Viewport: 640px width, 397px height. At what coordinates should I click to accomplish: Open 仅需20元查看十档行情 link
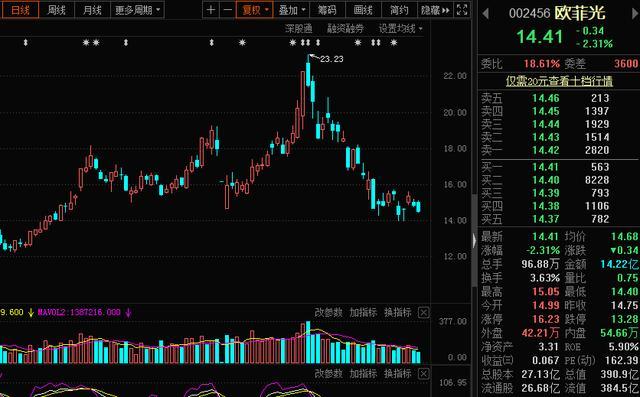(559, 81)
